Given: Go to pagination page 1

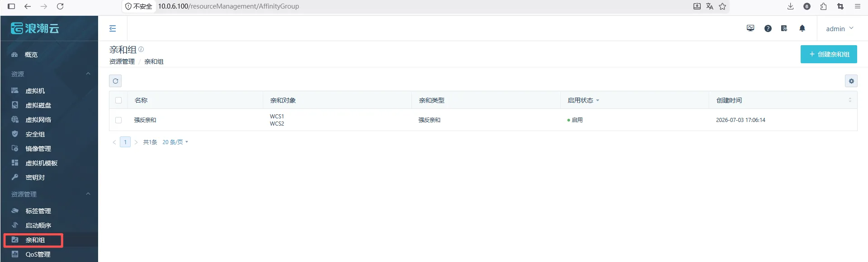Looking at the screenshot, I should tap(125, 142).
